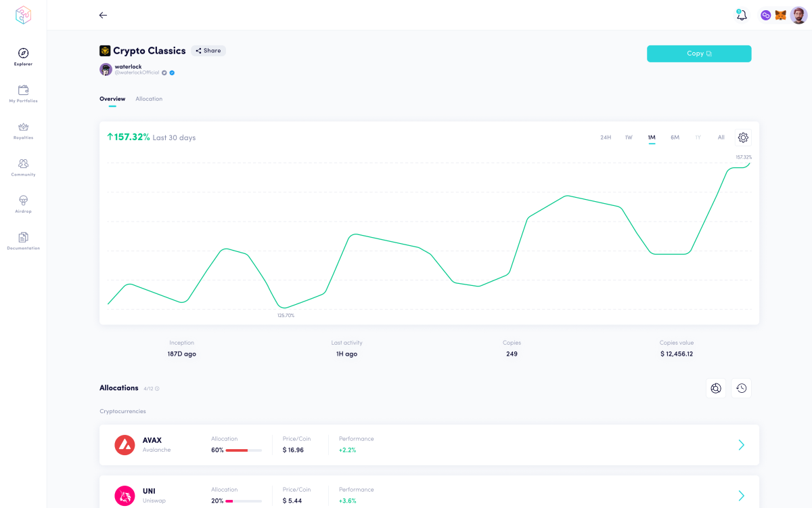Open chart settings gear icon
The width and height of the screenshot is (812, 508).
[743, 137]
